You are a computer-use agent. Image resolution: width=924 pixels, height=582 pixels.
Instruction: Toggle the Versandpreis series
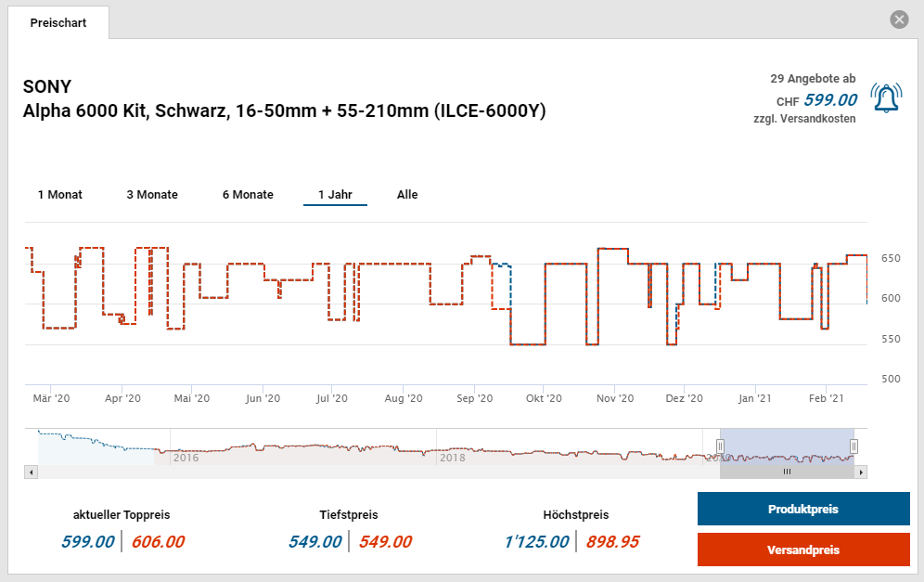coord(803,550)
